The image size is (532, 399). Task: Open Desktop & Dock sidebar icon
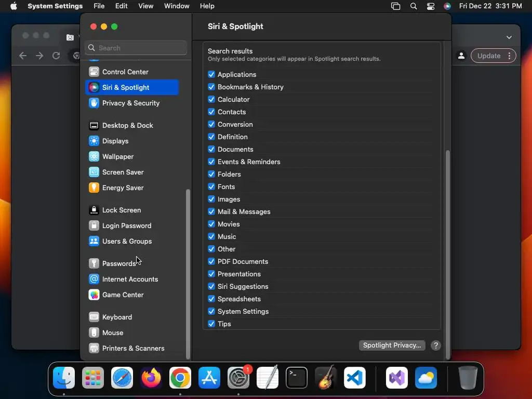coord(94,126)
